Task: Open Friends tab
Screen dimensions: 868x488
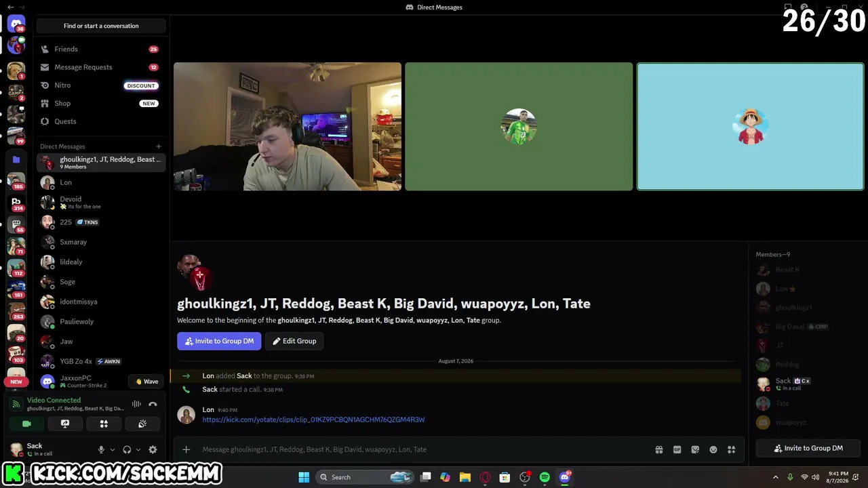Action: tap(101, 49)
